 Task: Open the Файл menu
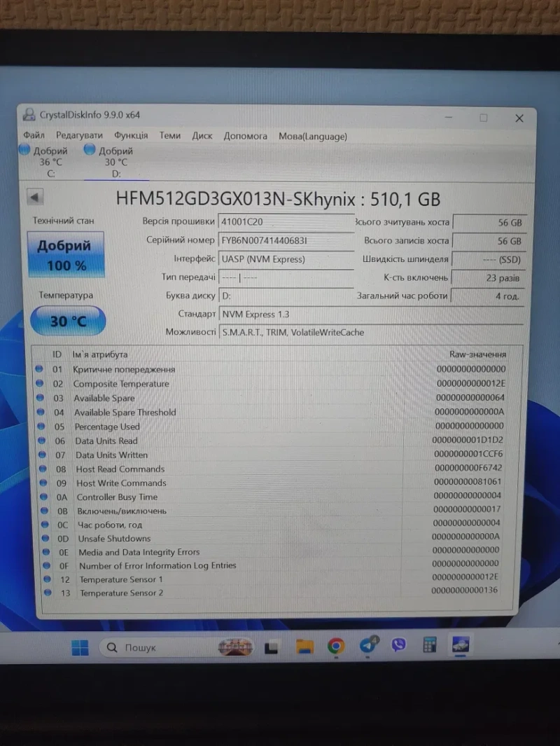pyautogui.click(x=34, y=135)
